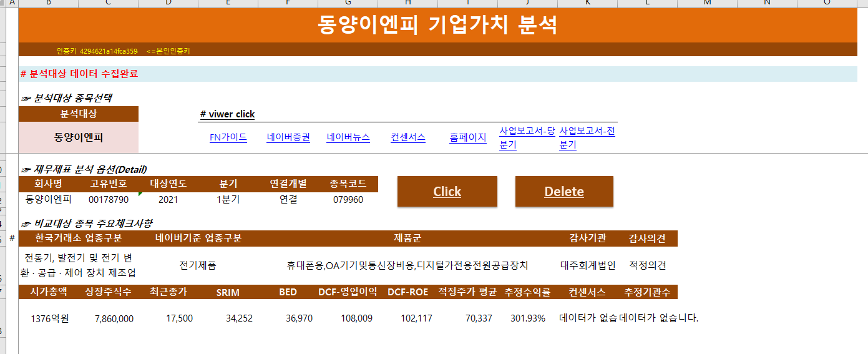Select the estimated return 301.93%

[x=528, y=318]
